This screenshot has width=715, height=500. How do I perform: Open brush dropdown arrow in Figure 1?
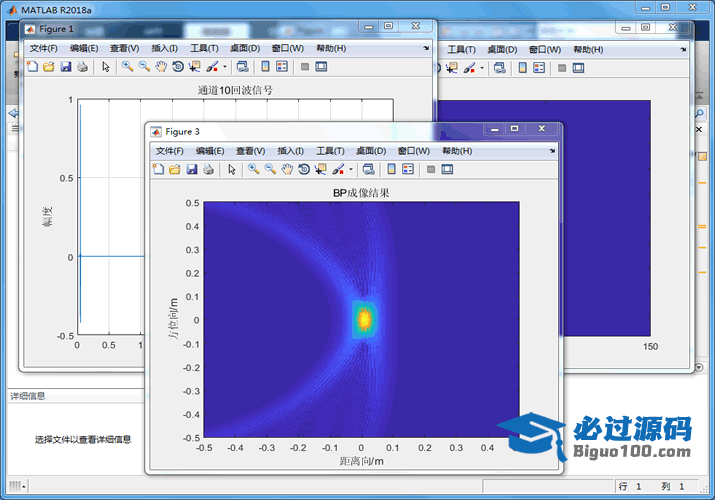click(x=225, y=67)
